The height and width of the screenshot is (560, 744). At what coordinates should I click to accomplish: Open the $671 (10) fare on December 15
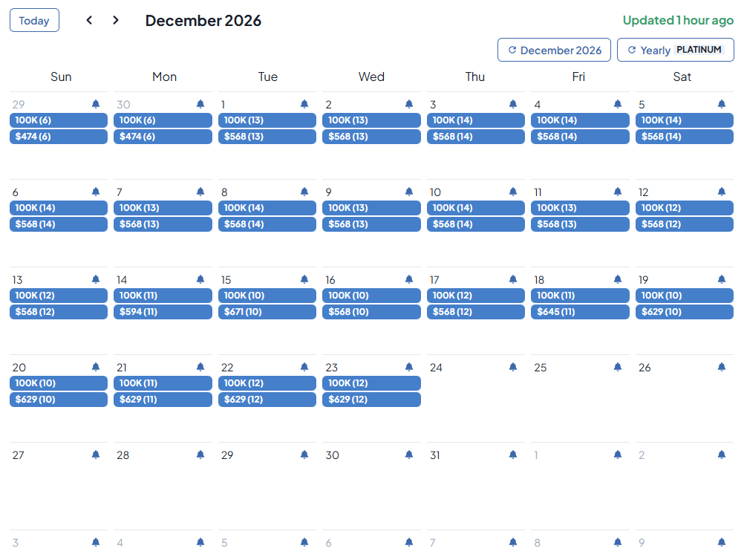coord(267,312)
